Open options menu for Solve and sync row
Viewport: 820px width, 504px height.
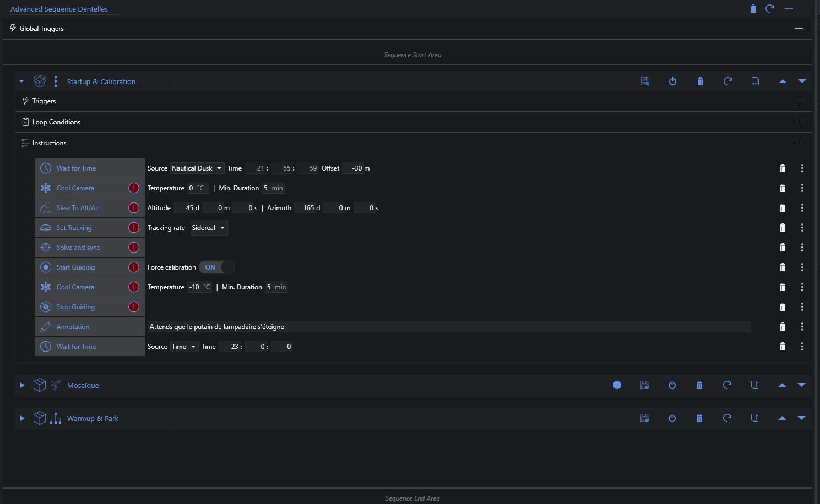pyautogui.click(x=802, y=248)
